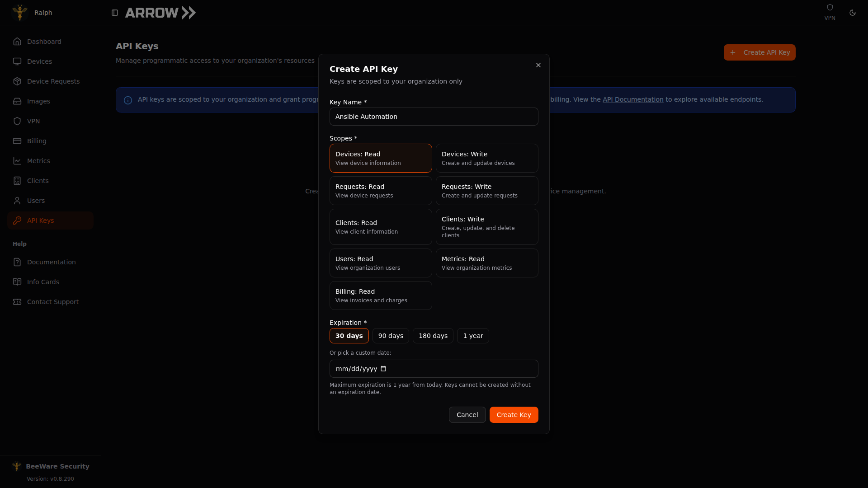Select 180 days expiration
This screenshot has width=868, height=488.
(x=433, y=336)
